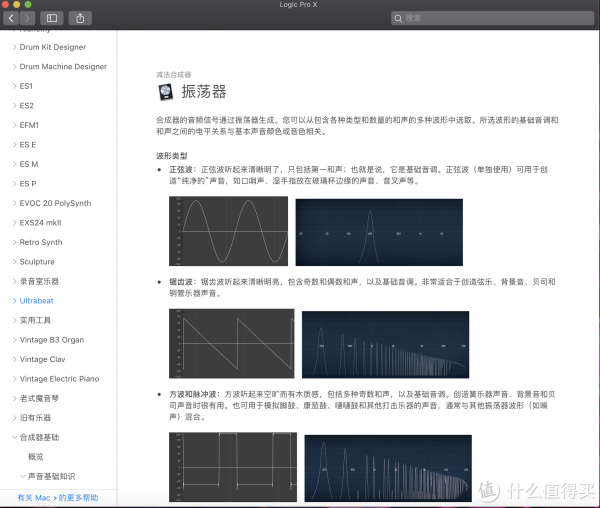Open the ES M topic

29,164
